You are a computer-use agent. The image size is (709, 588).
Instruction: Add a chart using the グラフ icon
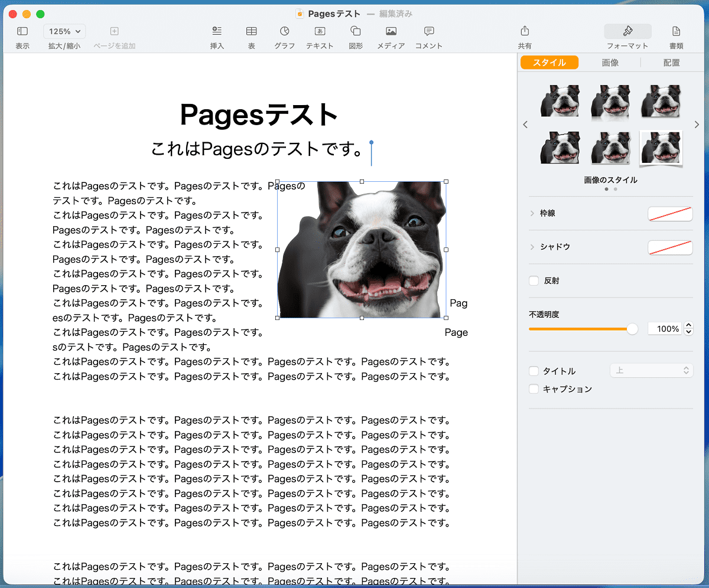coord(285,31)
